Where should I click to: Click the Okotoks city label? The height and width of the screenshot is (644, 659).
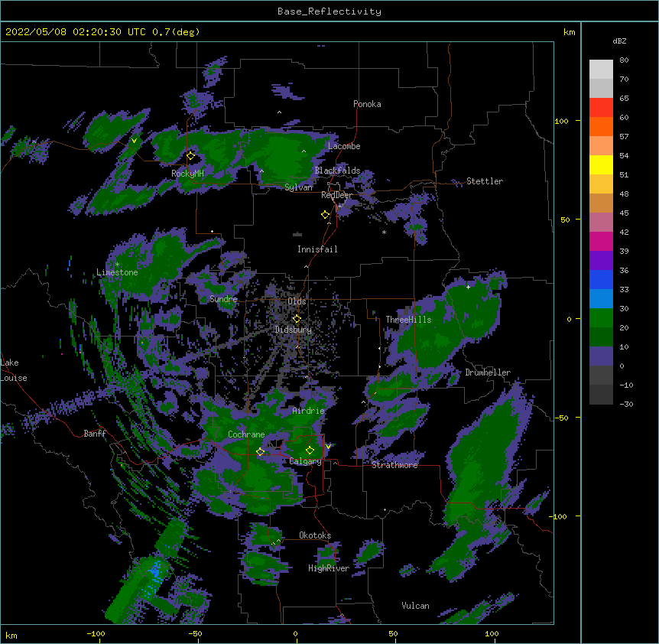coord(315,535)
